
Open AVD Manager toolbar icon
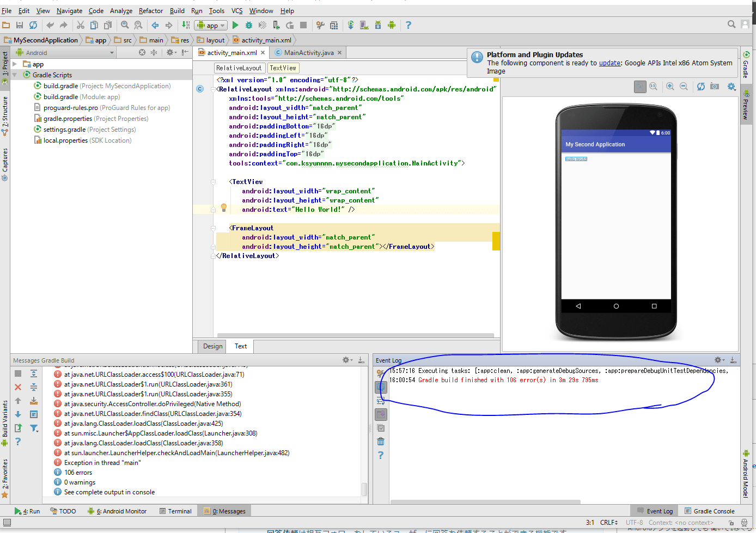point(364,25)
